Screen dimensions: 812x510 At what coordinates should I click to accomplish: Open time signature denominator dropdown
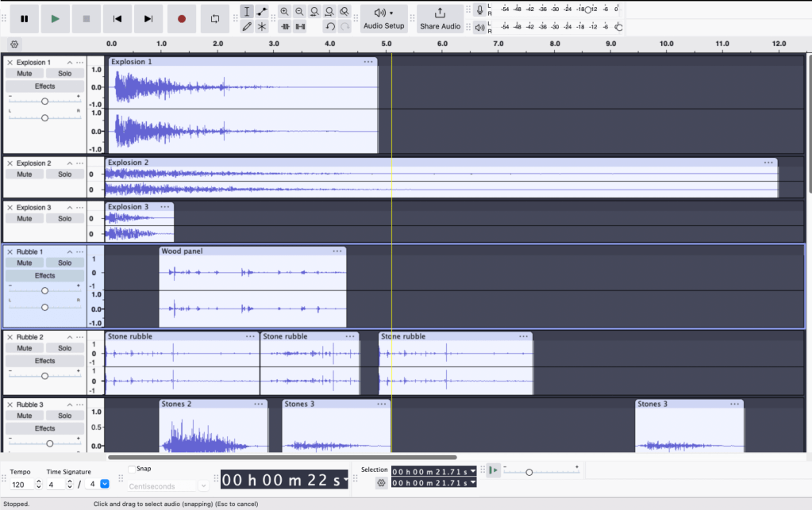click(105, 484)
